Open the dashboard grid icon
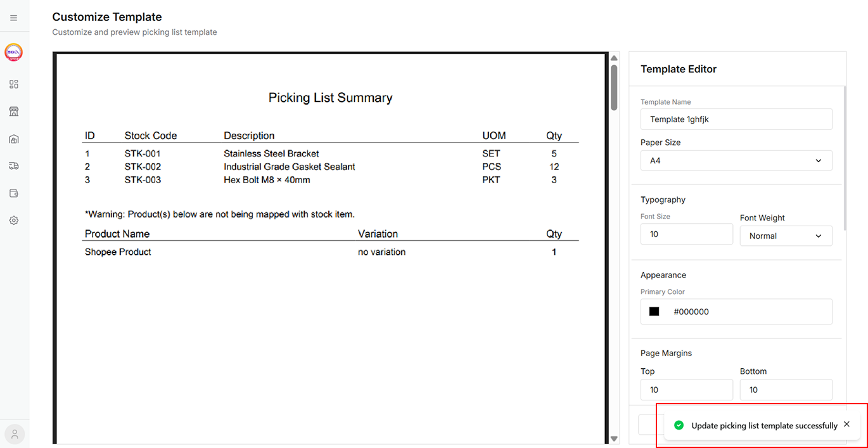Image resolution: width=868 pixels, height=448 pixels. (14, 84)
